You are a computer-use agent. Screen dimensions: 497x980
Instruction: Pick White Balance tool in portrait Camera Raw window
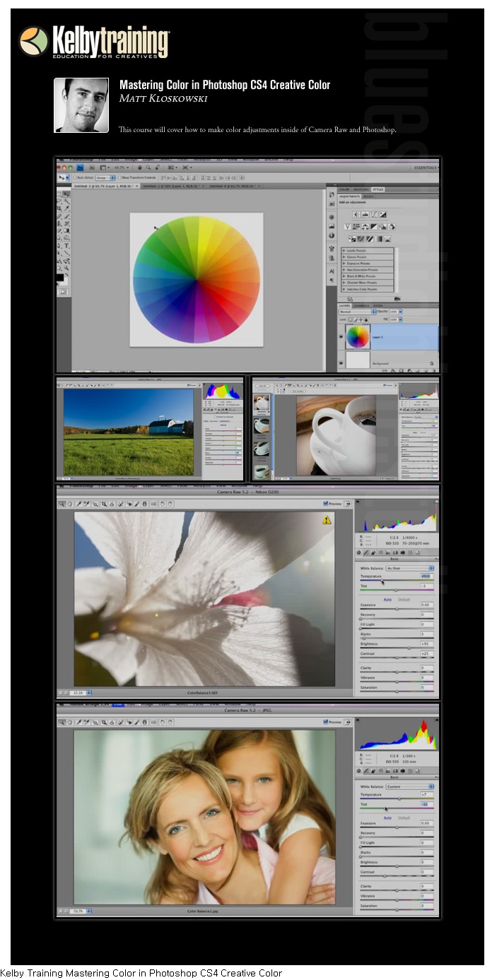point(78,722)
